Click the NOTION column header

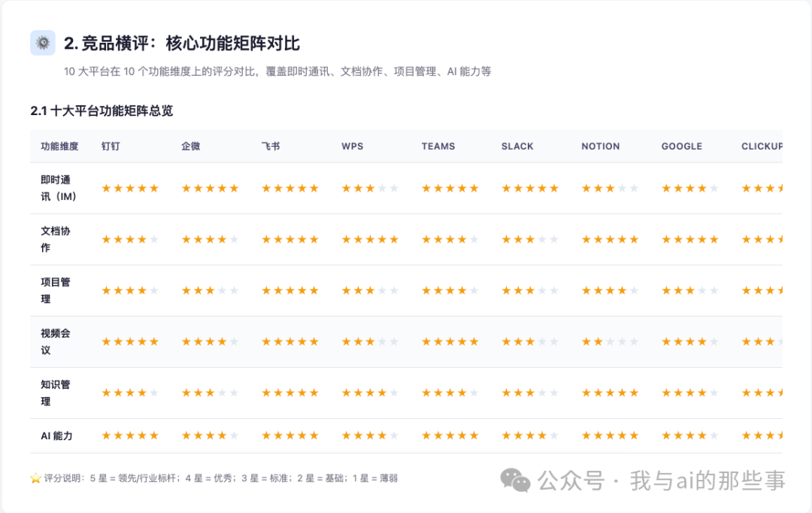point(601,146)
